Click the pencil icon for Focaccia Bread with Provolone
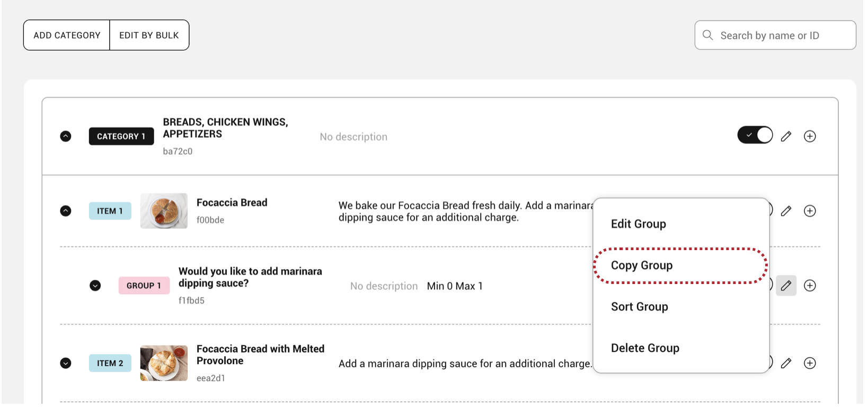The width and height of the screenshot is (868, 407). pyautogui.click(x=786, y=363)
